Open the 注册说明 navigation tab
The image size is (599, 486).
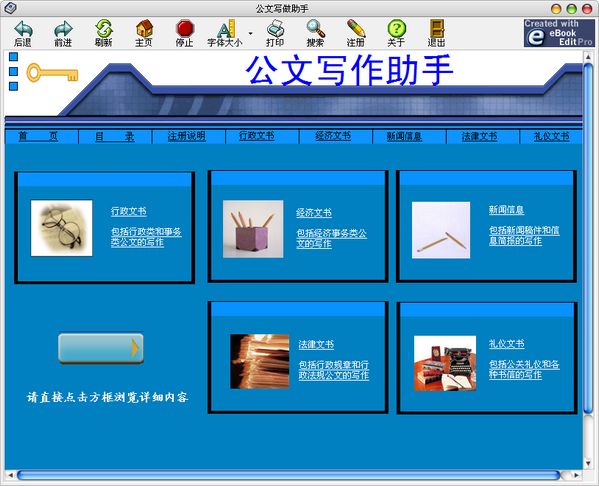(187, 136)
